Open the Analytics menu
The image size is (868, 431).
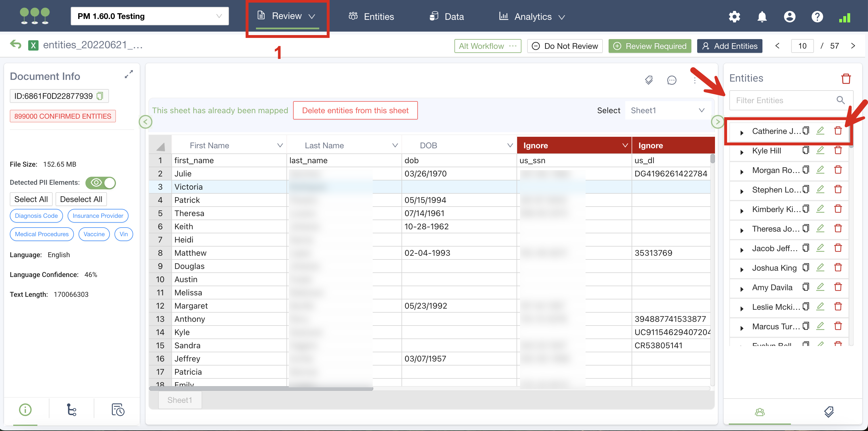(532, 16)
